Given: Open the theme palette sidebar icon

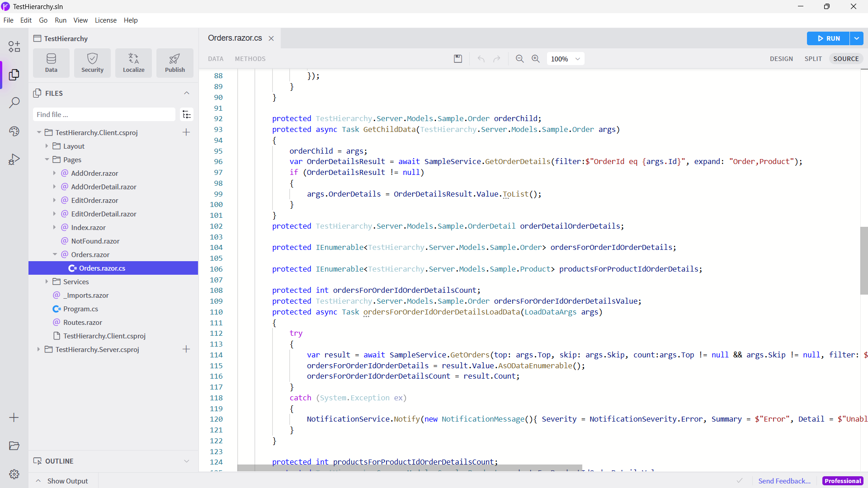Looking at the screenshot, I should point(14,131).
